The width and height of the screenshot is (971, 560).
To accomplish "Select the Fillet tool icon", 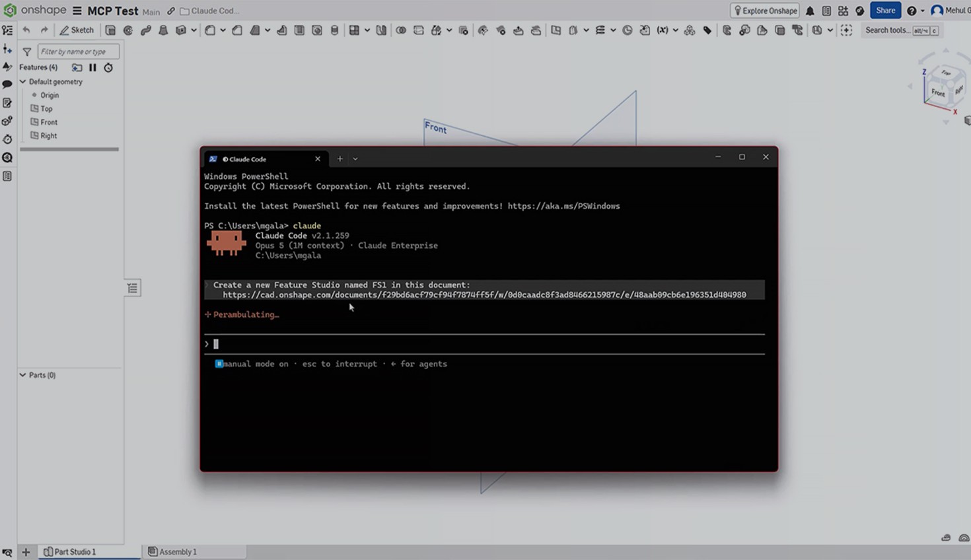I will pos(210,30).
